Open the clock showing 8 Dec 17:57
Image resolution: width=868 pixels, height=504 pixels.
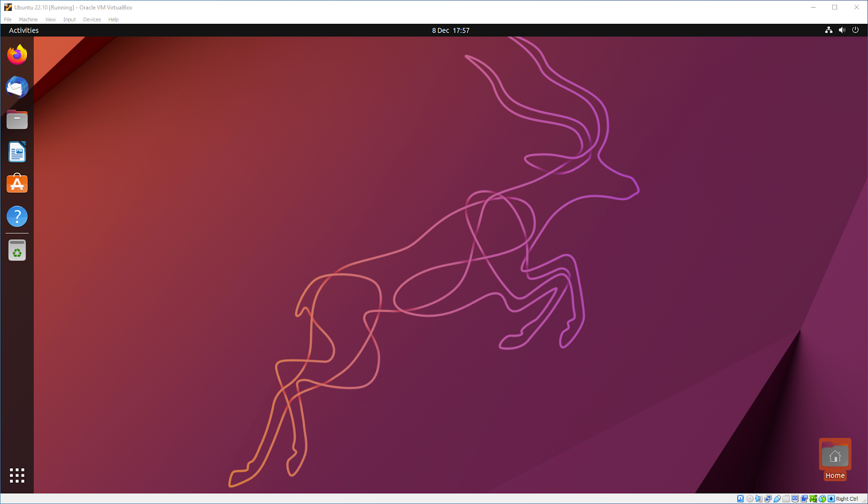click(450, 30)
